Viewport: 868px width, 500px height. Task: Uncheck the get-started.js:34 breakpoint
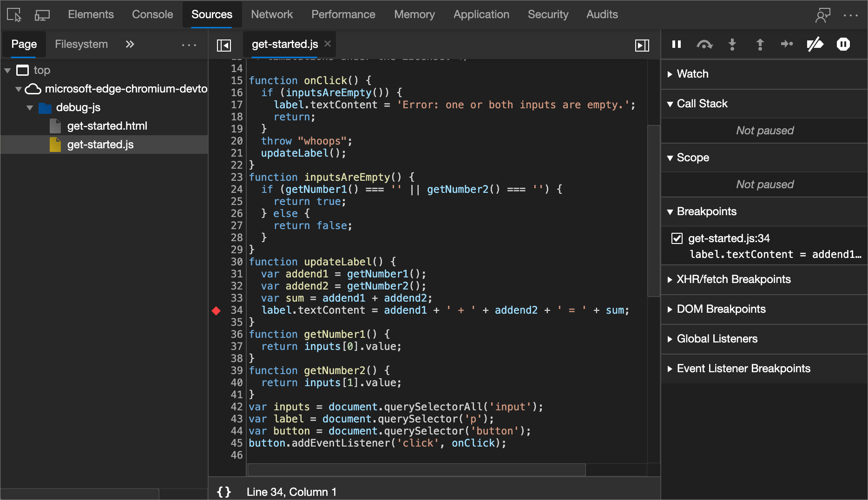(677, 238)
